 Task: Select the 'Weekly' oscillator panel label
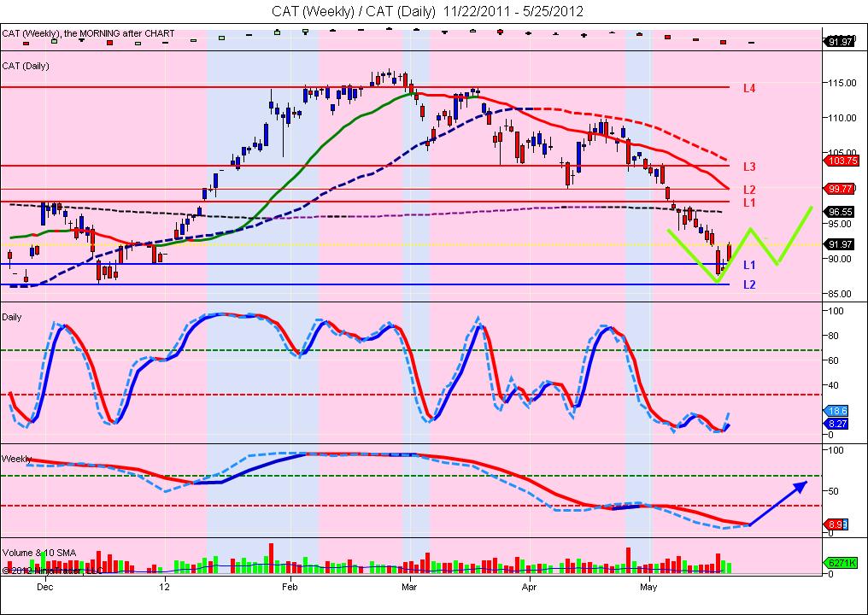[x=16, y=459]
